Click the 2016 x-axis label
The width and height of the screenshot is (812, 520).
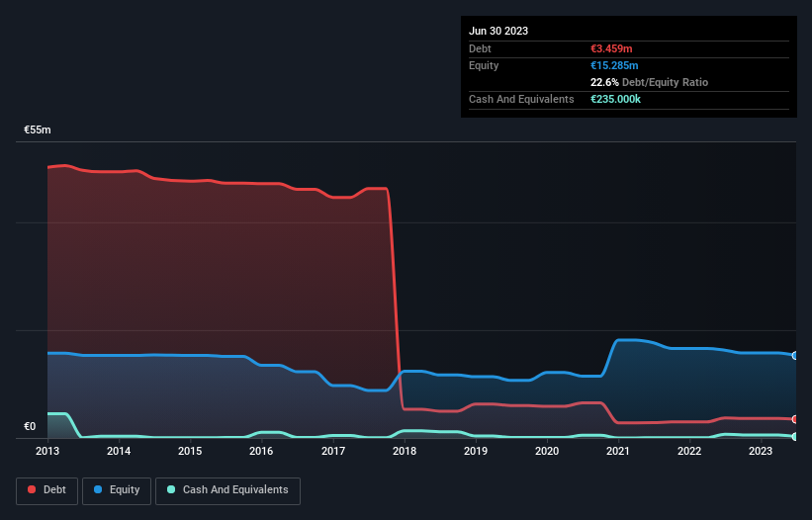(261, 451)
